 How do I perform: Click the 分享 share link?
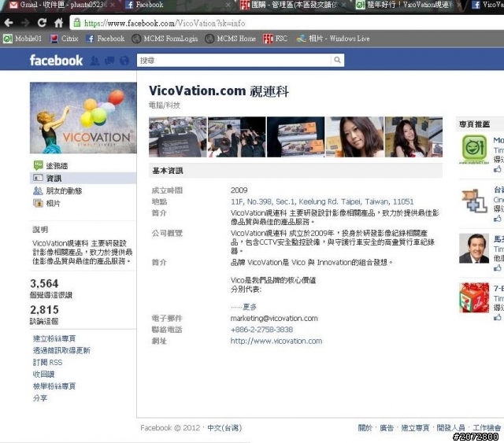40,398
